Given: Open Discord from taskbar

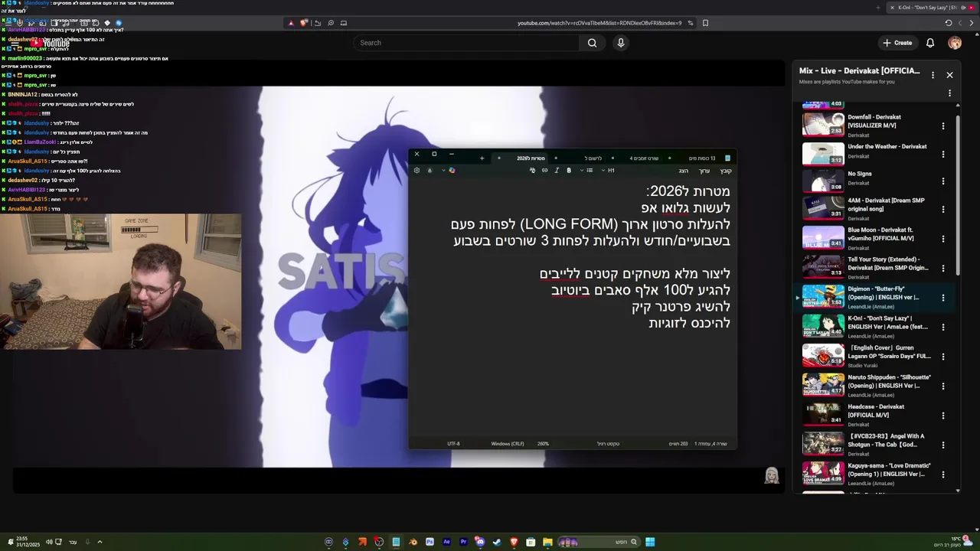Looking at the screenshot, I should click(x=480, y=542).
